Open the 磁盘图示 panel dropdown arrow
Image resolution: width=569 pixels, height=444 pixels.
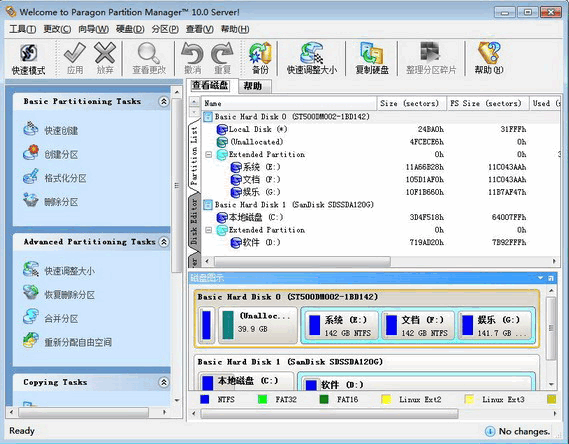click(x=540, y=278)
